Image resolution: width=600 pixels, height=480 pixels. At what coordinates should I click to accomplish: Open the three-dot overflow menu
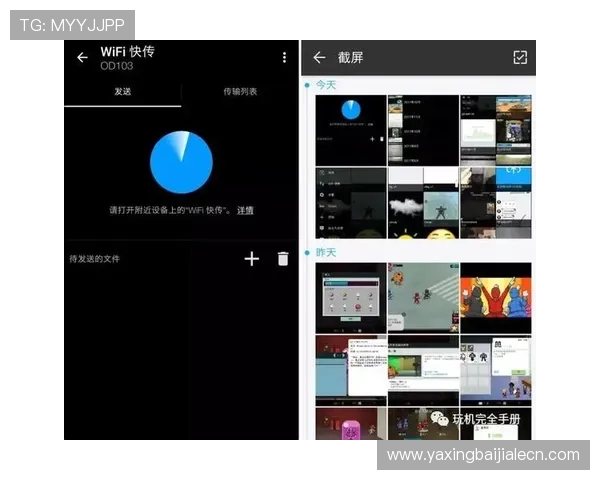coord(284,58)
